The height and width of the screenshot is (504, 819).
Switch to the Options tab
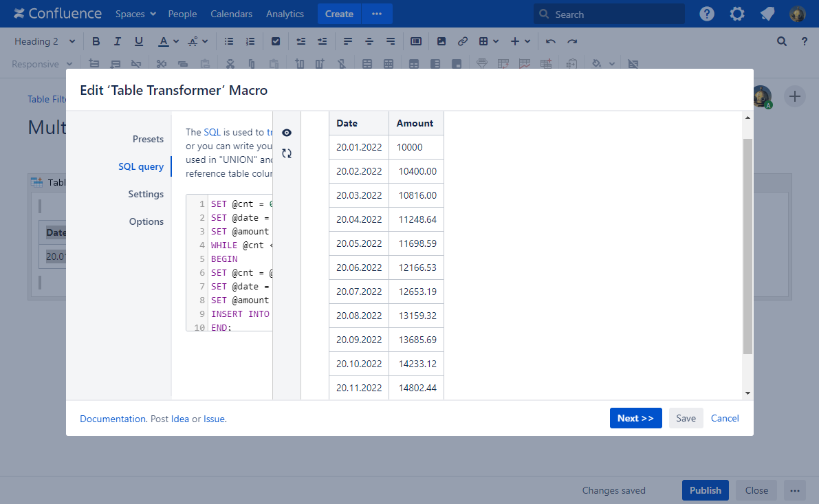[146, 221]
